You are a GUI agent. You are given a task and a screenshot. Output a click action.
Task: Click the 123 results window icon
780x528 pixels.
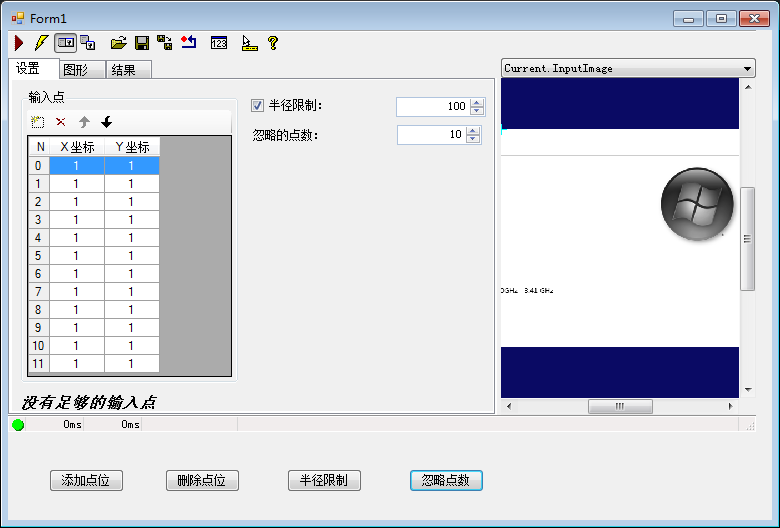tap(219, 43)
